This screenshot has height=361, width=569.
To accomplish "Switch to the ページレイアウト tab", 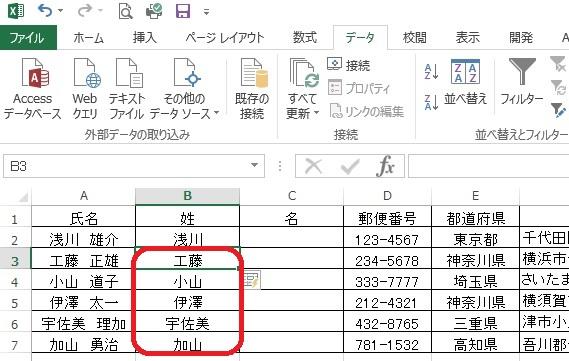I will coord(225,38).
